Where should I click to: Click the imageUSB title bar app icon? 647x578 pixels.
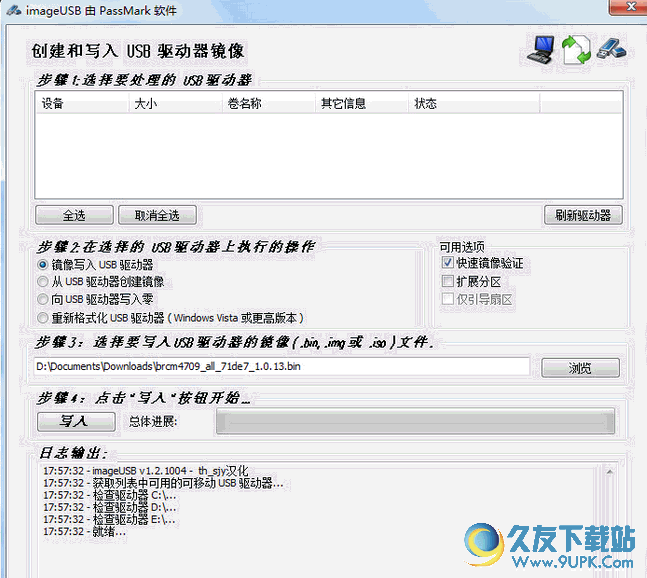click(14, 10)
